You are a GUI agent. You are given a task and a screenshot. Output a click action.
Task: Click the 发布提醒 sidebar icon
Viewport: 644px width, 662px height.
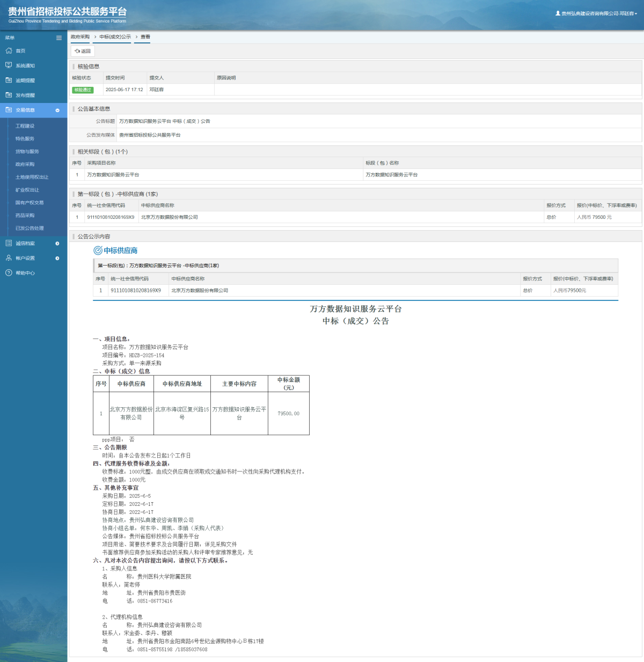(x=9, y=95)
